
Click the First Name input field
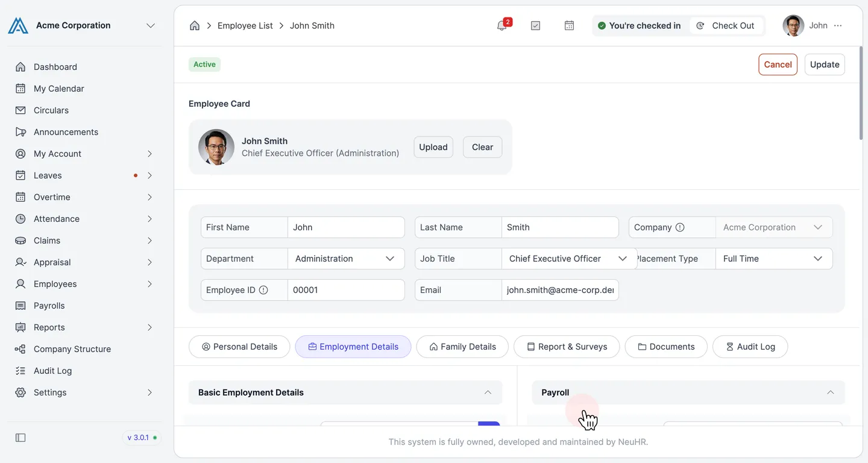click(x=346, y=227)
